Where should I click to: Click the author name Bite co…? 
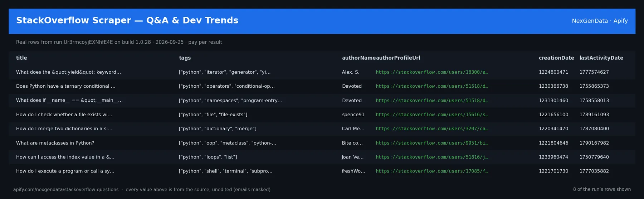pos(352,143)
